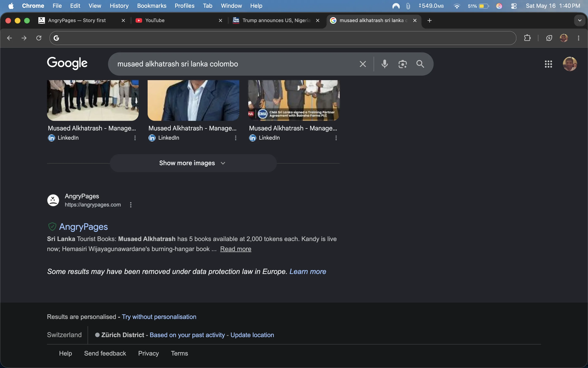588x368 pixels.
Task: Open the Google account avatar on the results page
Action: (x=570, y=64)
